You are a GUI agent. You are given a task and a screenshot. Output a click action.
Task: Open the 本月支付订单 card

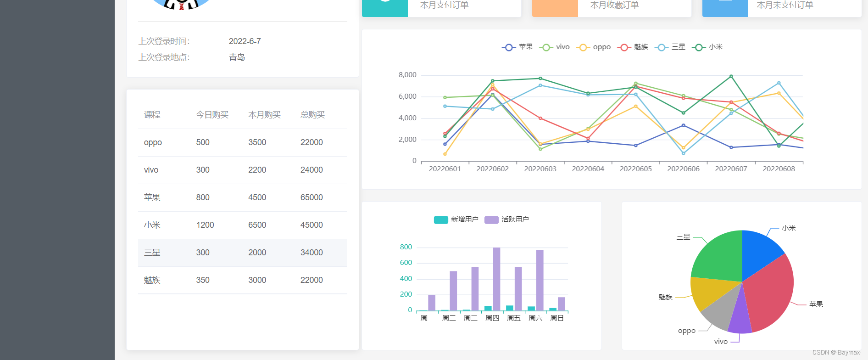pyautogui.click(x=441, y=8)
